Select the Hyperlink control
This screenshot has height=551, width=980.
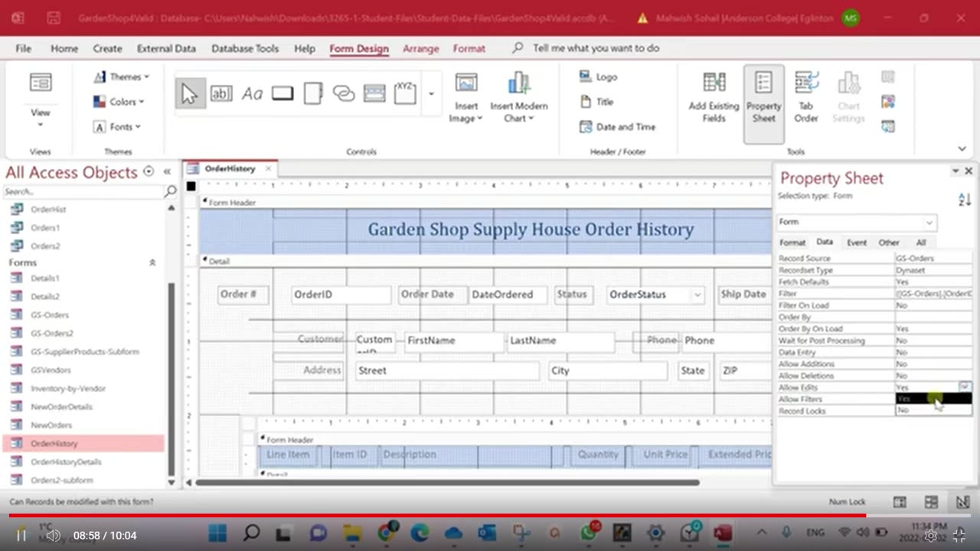pyautogui.click(x=344, y=93)
